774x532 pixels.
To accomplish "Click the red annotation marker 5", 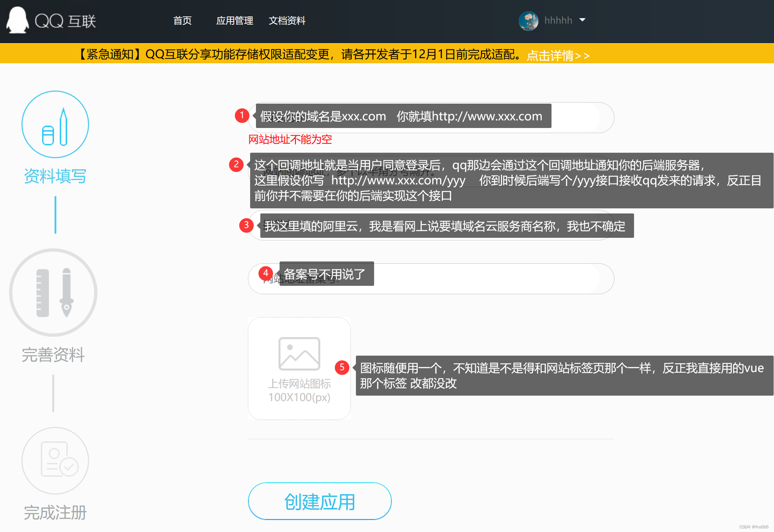I will click(x=342, y=367).
